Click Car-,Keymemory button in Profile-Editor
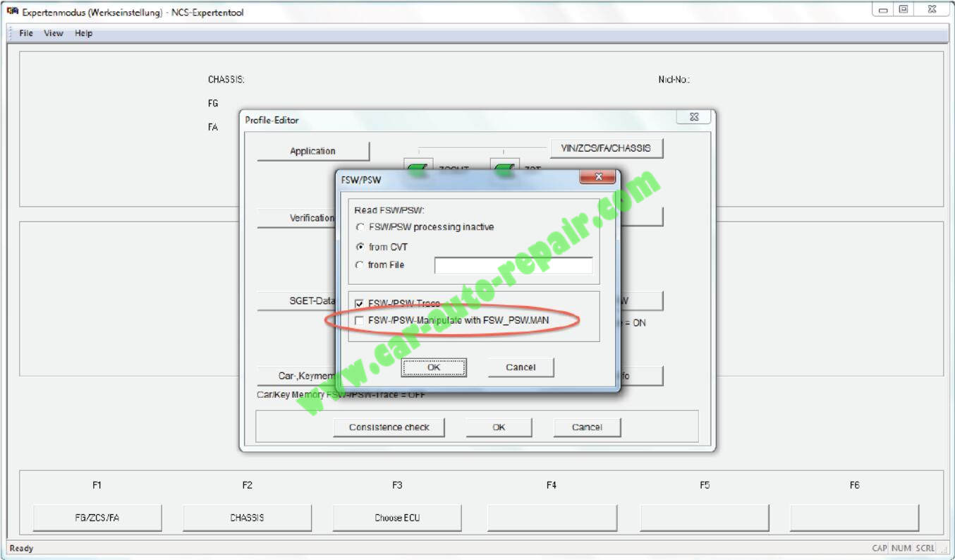955x560 pixels. coord(296,376)
